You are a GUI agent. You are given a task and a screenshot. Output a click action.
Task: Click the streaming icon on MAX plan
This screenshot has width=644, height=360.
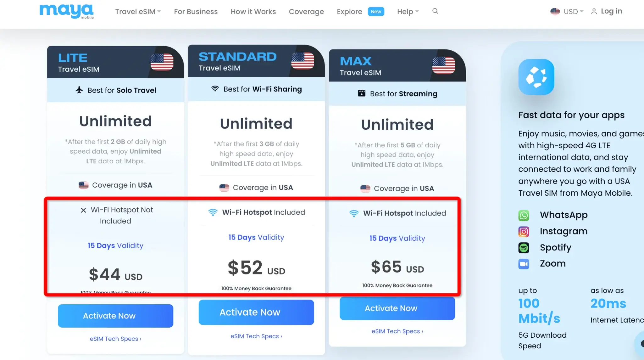pos(361,93)
